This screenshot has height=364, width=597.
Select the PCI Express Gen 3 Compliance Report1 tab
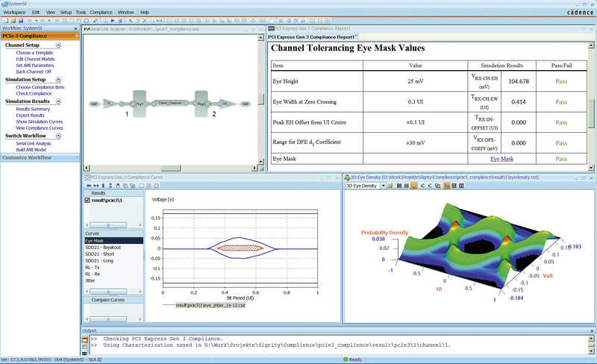(312, 37)
